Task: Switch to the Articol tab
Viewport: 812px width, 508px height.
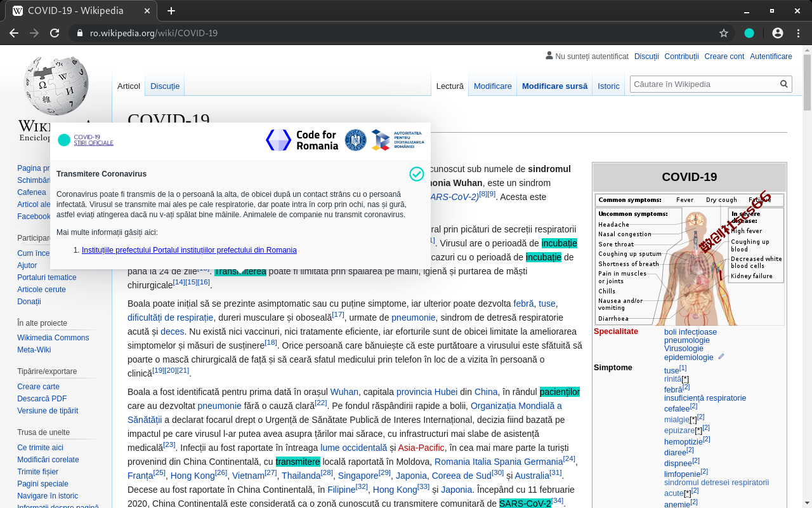Action: 129,86
